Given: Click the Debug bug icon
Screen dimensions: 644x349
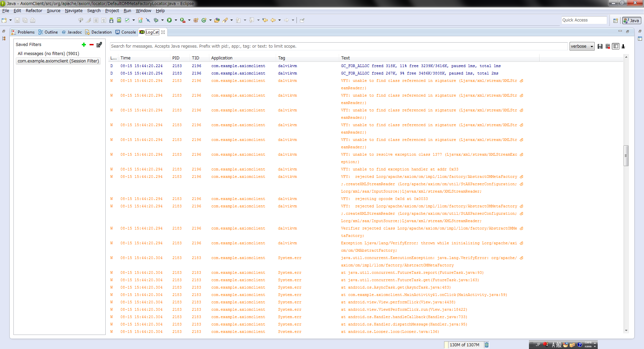Looking at the screenshot, I should [156, 20].
